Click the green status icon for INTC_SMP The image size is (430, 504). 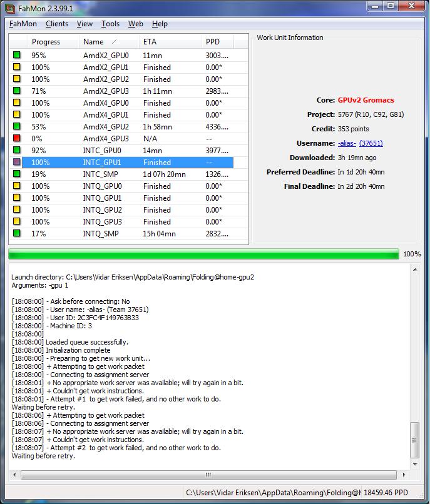[16, 174]
